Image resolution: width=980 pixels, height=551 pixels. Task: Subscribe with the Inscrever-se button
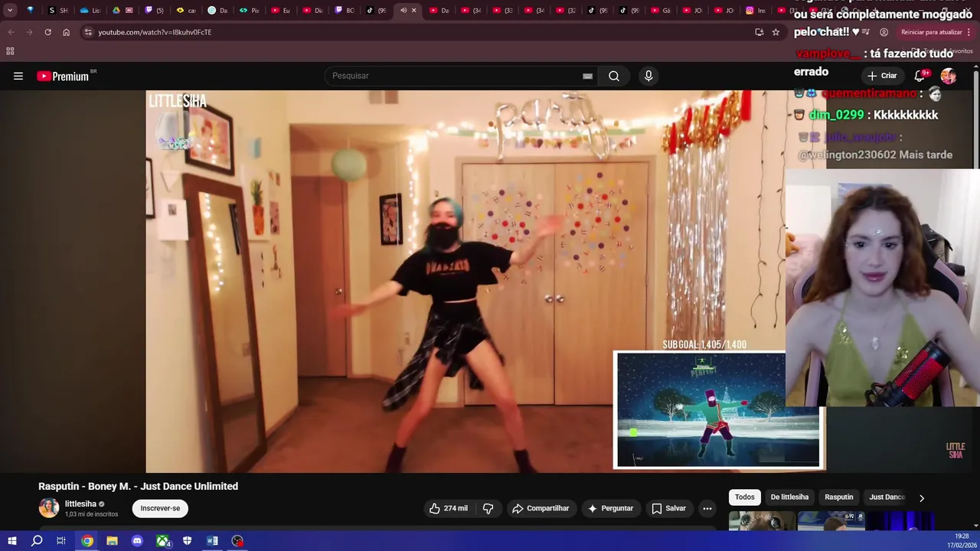coord(160,508)
